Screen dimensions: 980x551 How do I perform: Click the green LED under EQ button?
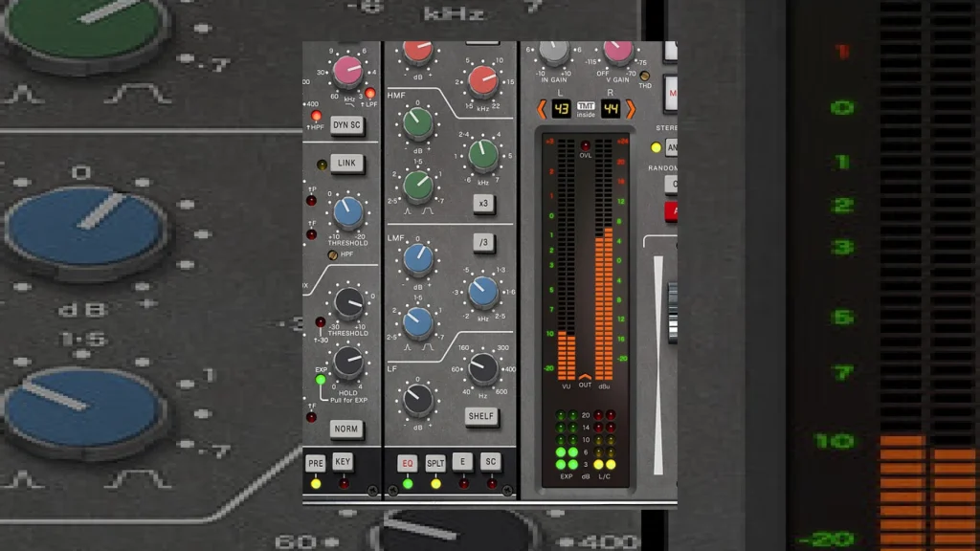click(408, 484)
